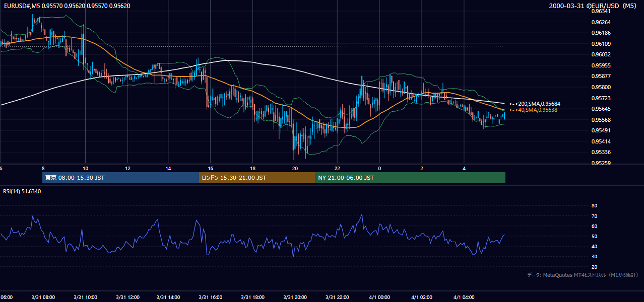Click RSI scale level 40
This screenshot has width=644, height=302.
click(x=594, y=246)
